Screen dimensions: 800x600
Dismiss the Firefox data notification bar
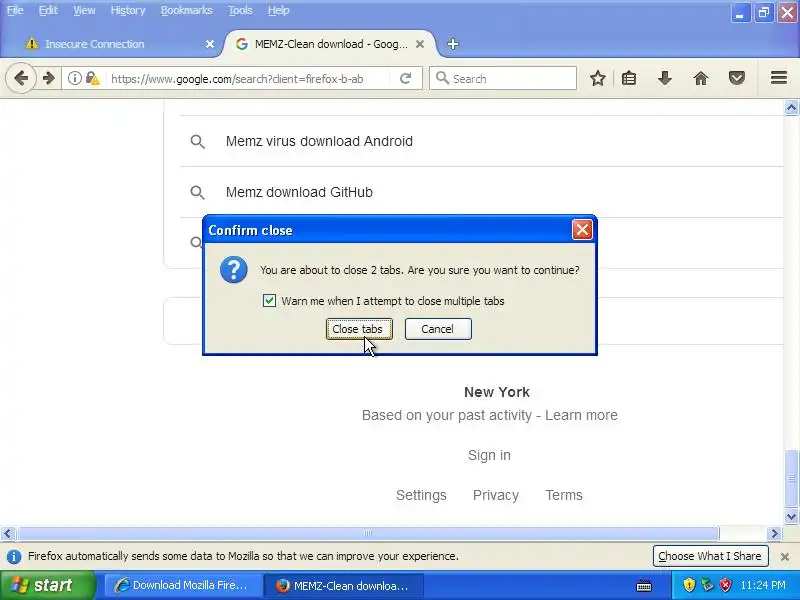click(785, 557)
